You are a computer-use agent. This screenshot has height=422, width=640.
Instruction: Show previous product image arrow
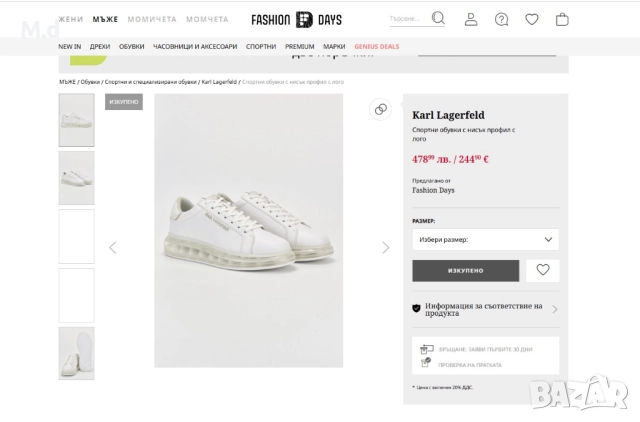(112, 247)
